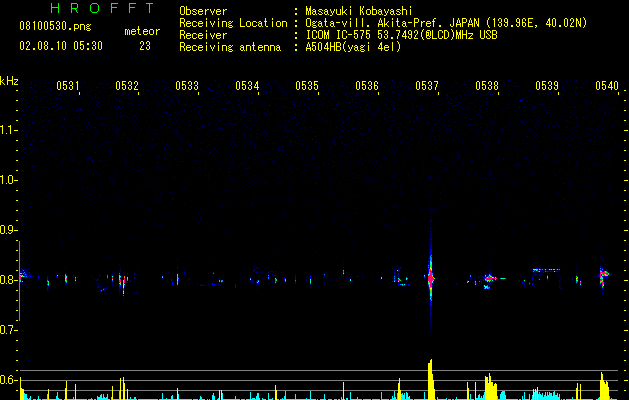Viewport: 629px width, 400px height.
Task: Click the 0539 time marker
Action: click(547, 86)
